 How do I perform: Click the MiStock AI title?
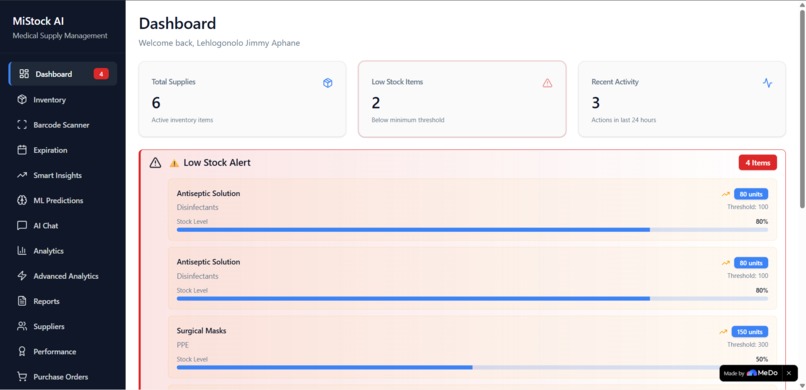[x=38, y=21]
